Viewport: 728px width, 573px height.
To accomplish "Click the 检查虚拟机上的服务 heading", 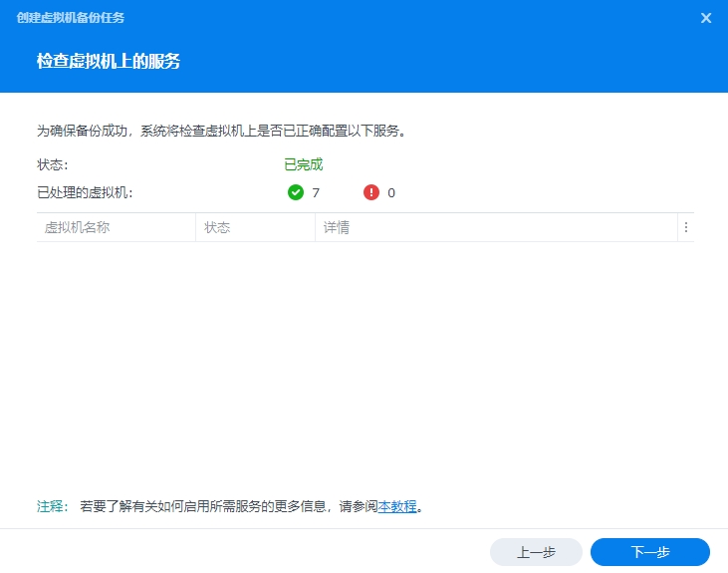I will 109,61.
